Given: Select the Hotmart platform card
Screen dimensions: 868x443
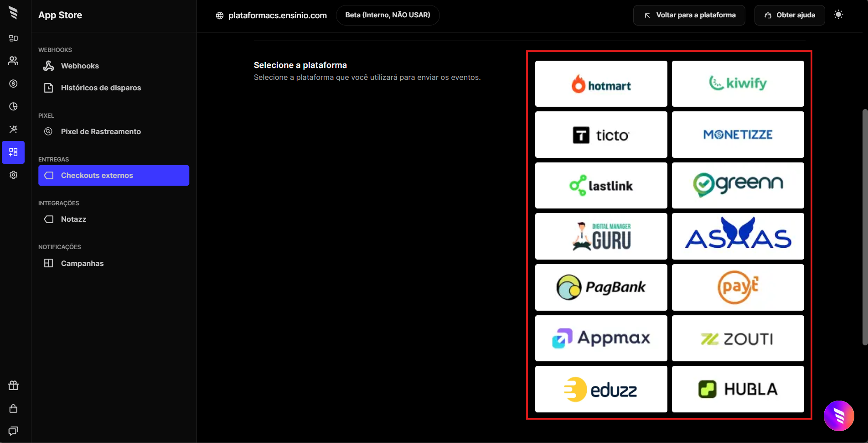Looking at the screenshot, I should 601,84.
